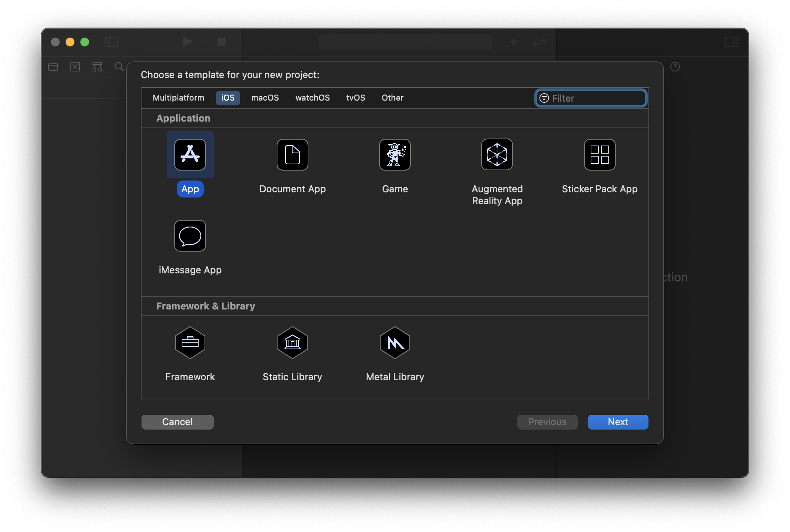Switch to the Multiplatform tab
Viewport: 790px width, 532px height.
[178, 98]
